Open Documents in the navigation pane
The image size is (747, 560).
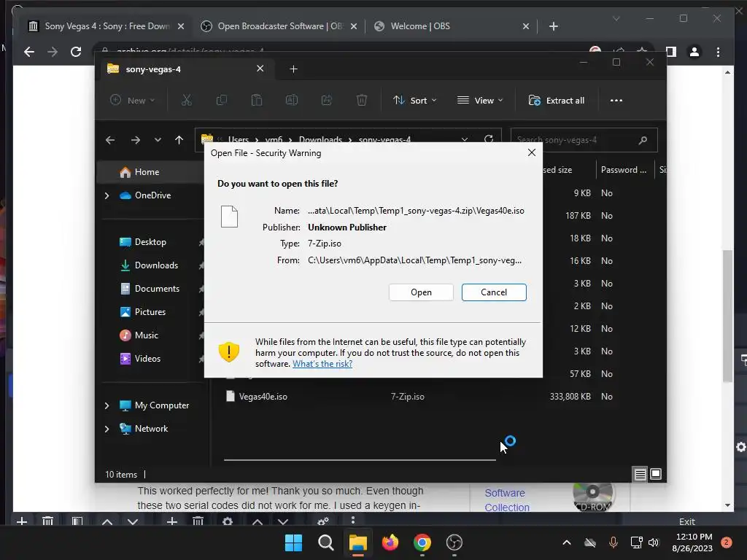150,289
